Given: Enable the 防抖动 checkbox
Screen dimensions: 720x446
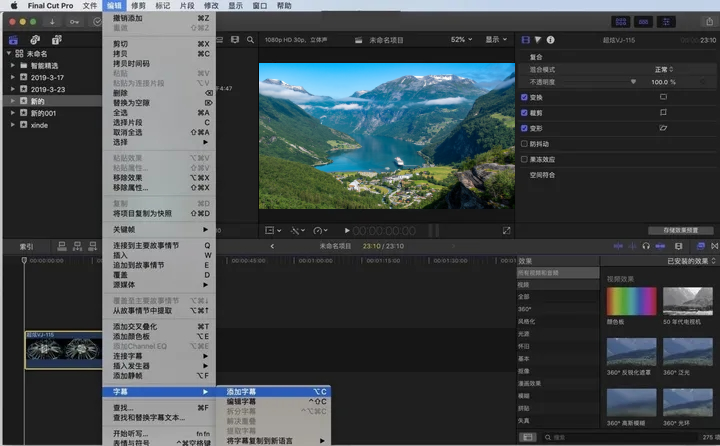Looking at the screenshot, I should point(524,144).
